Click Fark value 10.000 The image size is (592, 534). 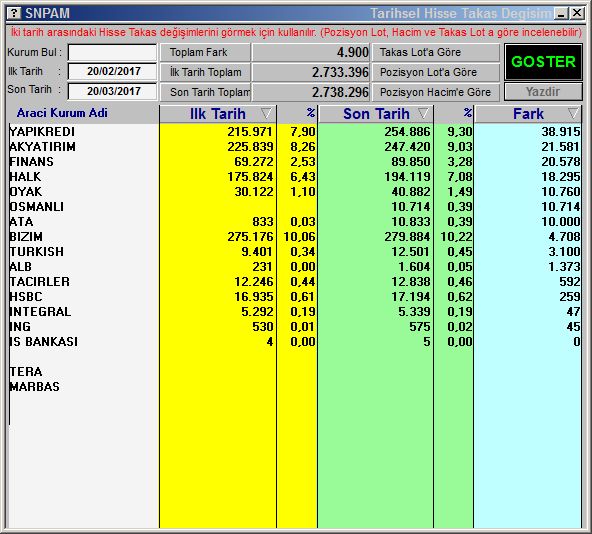coord(561,222)
